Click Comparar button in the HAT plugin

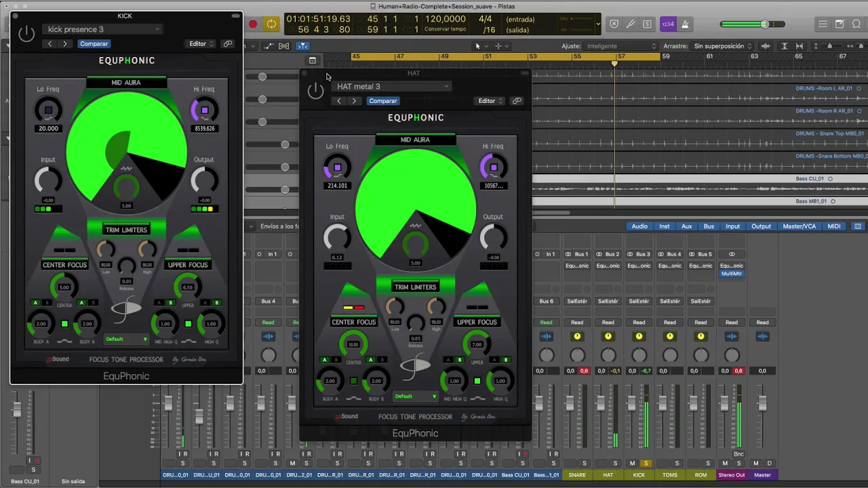click(383, 101)
